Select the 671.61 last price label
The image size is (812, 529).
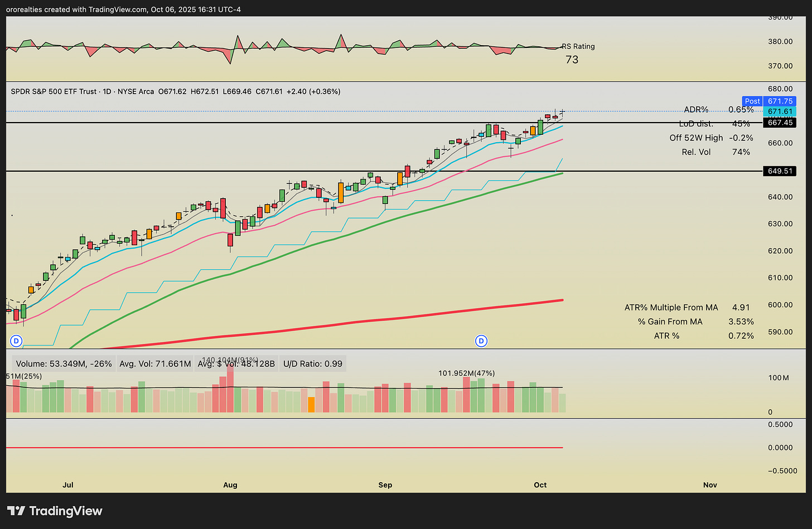[x=780, y=111]
